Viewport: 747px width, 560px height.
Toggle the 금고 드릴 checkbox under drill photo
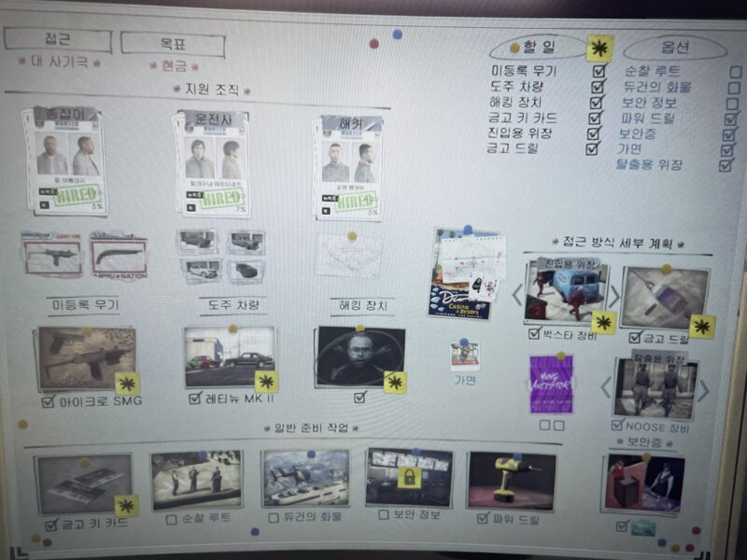635,338
